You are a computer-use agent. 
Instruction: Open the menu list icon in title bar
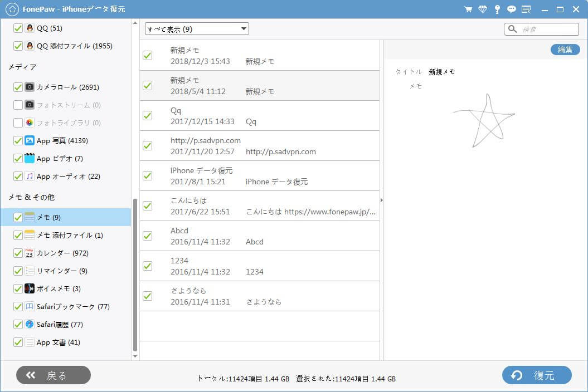click(526, 9)
